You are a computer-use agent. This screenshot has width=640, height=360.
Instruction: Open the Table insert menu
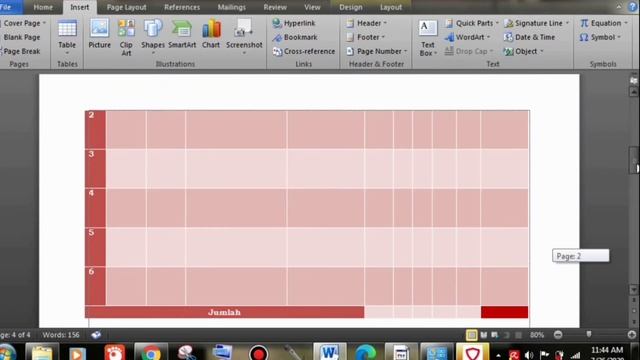point(67,38)
